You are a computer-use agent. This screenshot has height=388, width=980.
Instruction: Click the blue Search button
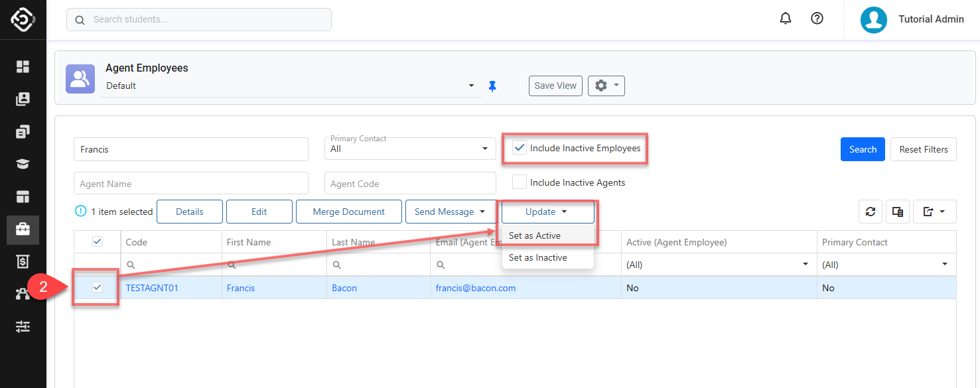863,149
